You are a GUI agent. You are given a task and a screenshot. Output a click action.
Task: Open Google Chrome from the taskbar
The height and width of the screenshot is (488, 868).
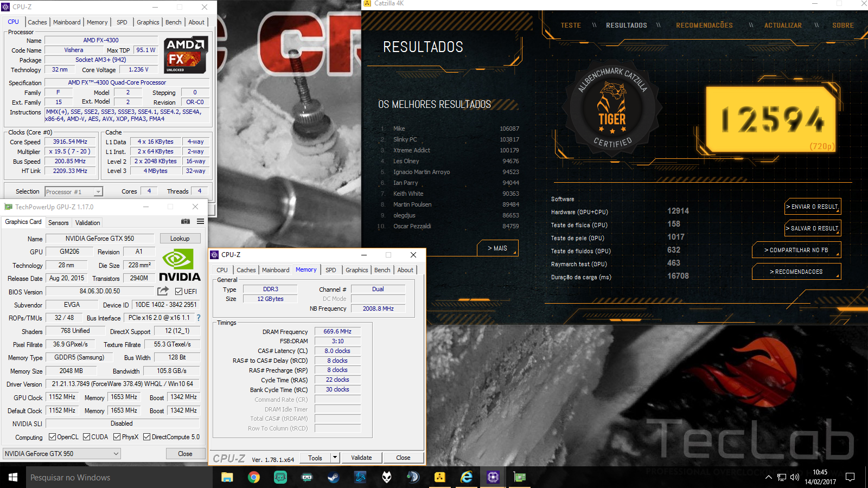pyautogui.click(x=253, y=477)
